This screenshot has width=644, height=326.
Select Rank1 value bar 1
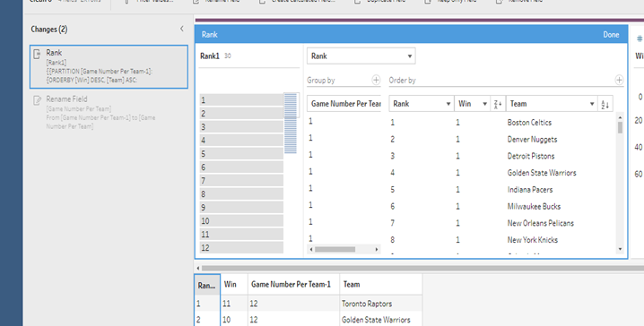(x=241, y=100)
